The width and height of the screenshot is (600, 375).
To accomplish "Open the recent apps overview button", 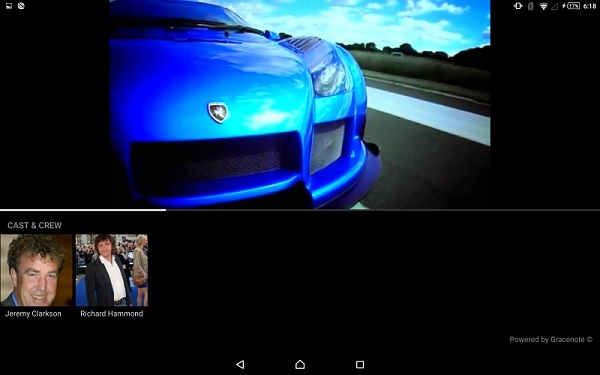I will 360,364.
